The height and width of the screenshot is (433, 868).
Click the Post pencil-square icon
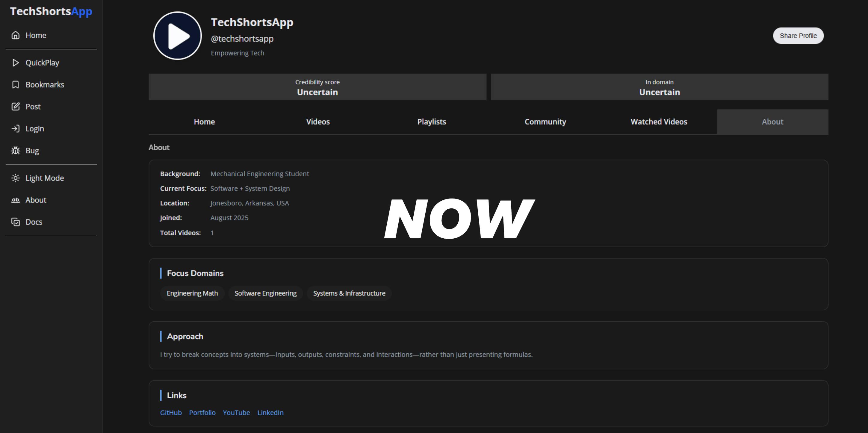pyautogui.click(x=16, y=107)
